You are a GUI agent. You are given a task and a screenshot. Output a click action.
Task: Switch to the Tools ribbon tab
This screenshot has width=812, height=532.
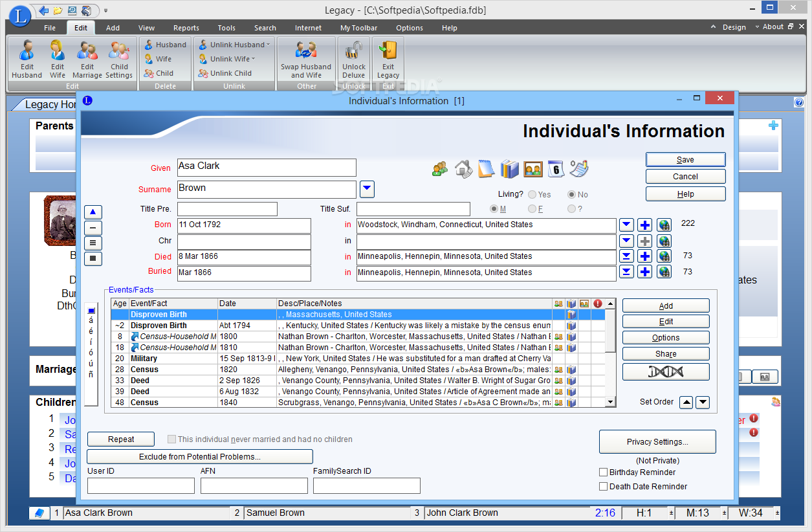tap(226, 28)
